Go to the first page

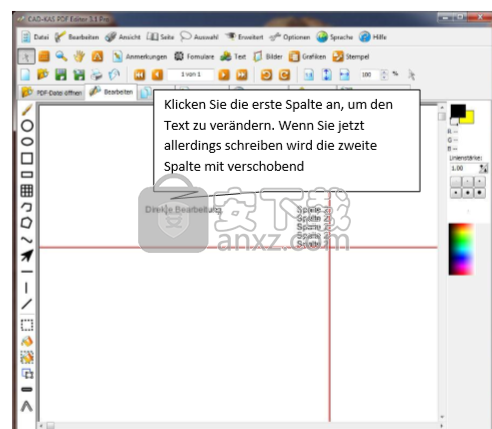139,75
